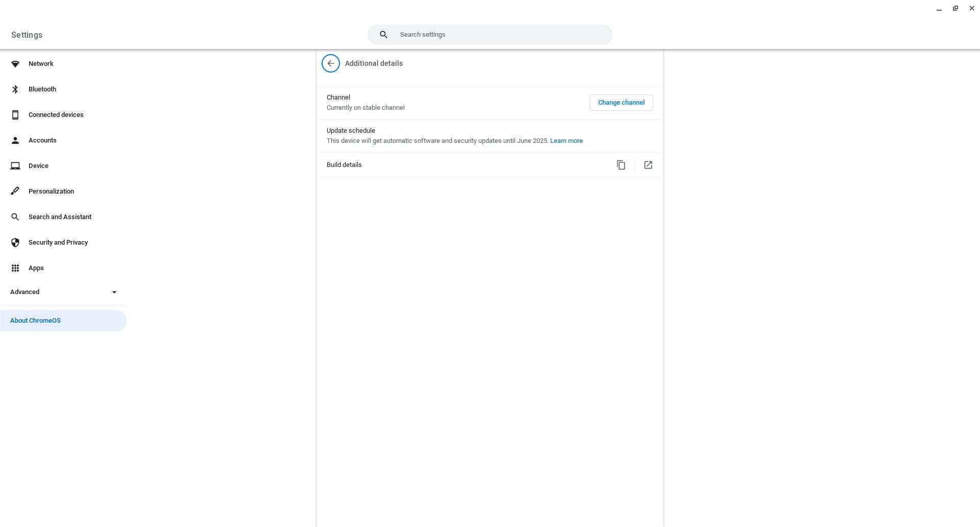Click the Device laptop icon
Viewport: 980px width, 527px height.
[x=15, y=166]
